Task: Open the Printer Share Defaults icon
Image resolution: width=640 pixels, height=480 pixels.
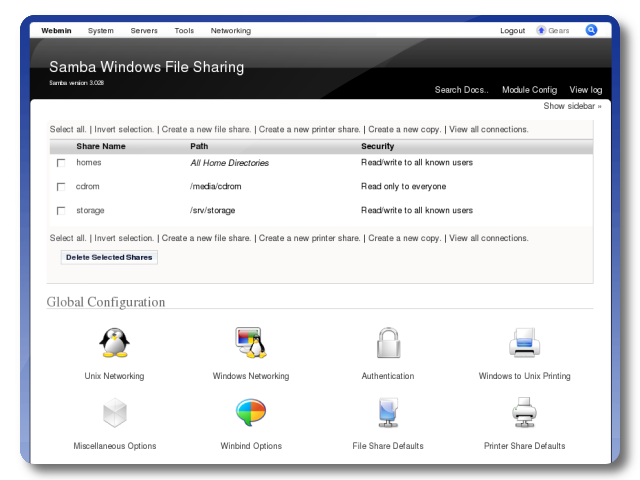Action: [524, 412]
